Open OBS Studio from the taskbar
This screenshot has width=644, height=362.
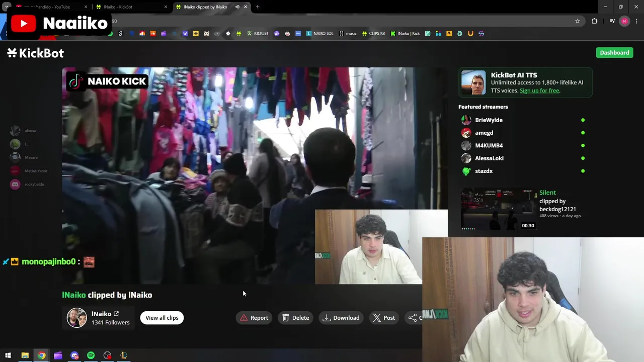coord(107,355)
